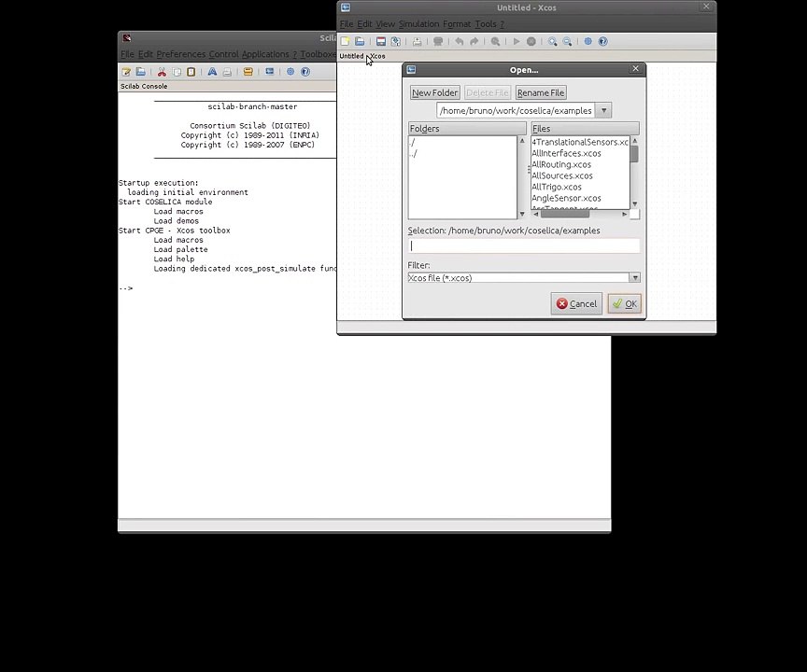The image size is (807, 672).
Task: Open Xcos help question-mark icon
Action: pyautogui.click(x=602, y=42)
